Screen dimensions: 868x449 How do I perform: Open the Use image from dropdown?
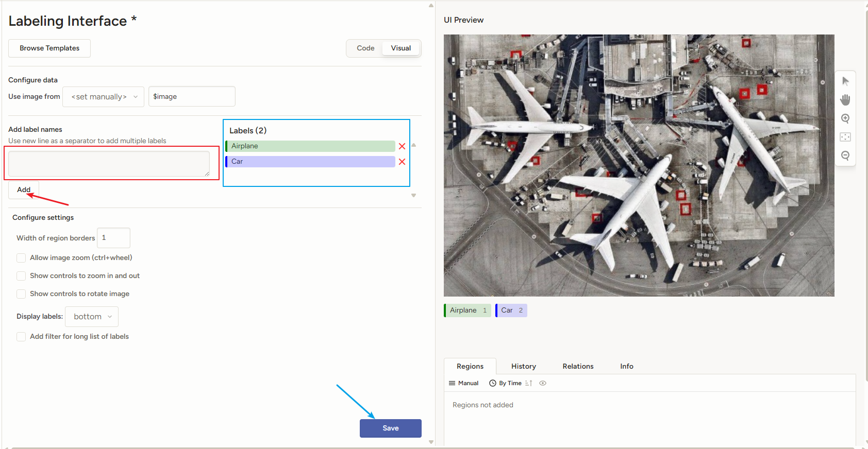click(x=103, y=97)
